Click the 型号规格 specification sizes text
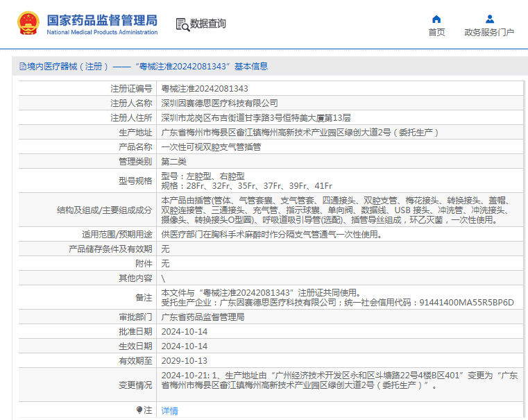528x420 pixels. click(246, 186)
